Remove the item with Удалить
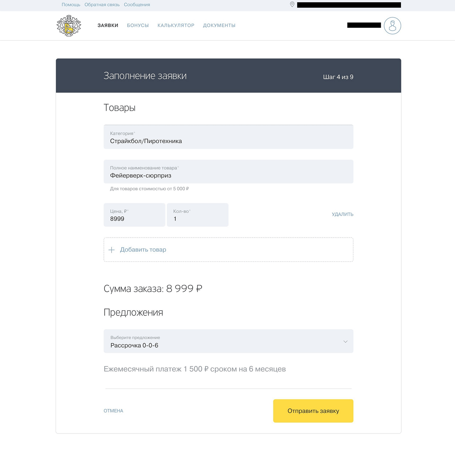The image size is (455, 476). pos(342,214)
